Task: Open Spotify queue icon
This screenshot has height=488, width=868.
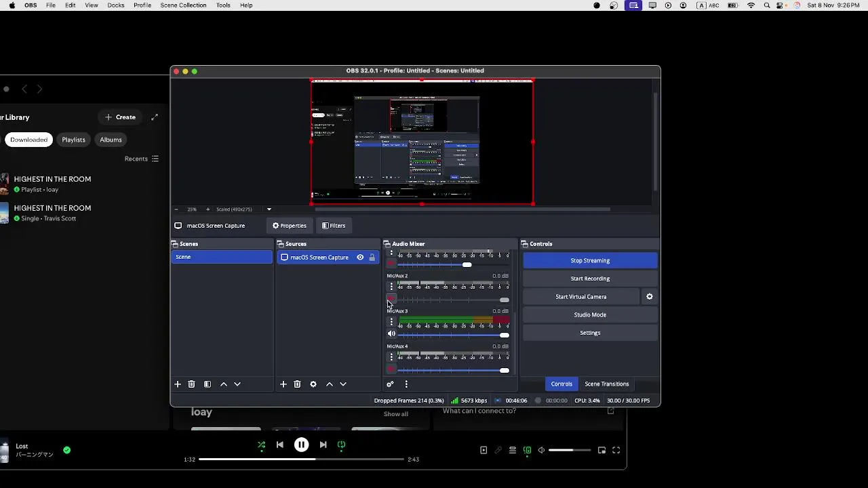Action: (513, 450)
